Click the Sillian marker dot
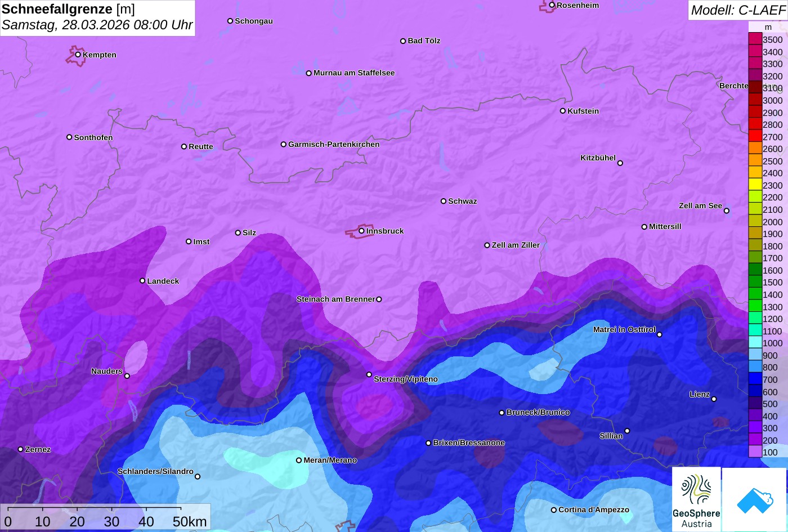The height and width of the screenshot is (532, 788). 627,431
